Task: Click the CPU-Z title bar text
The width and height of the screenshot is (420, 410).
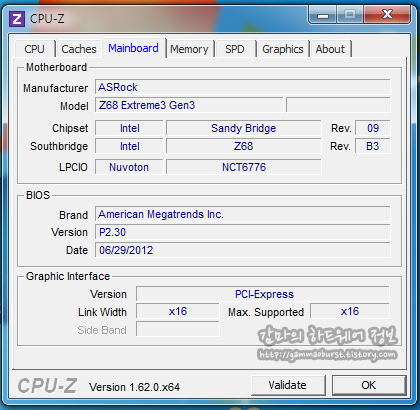Action: [x=47, y=19]
